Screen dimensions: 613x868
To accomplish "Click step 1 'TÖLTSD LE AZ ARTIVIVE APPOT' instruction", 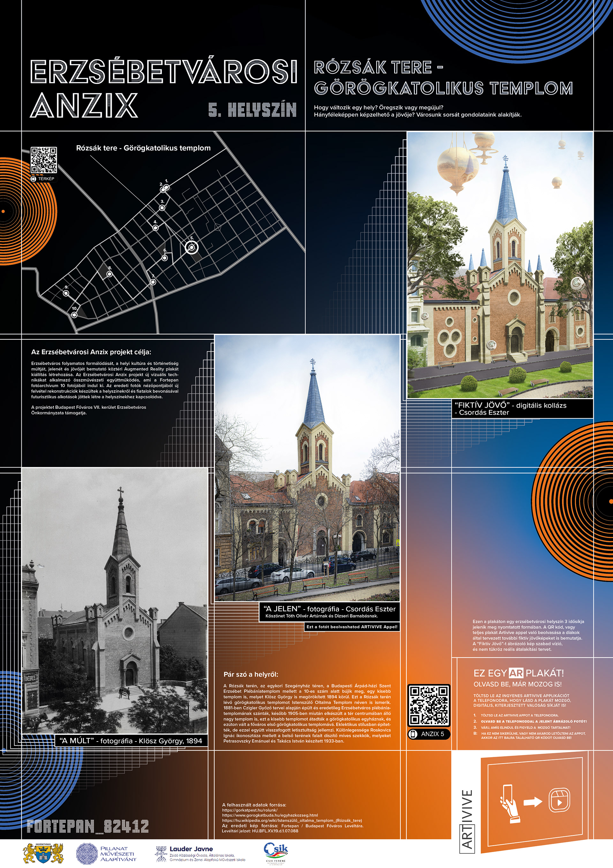I will click(x=516, y=715).
